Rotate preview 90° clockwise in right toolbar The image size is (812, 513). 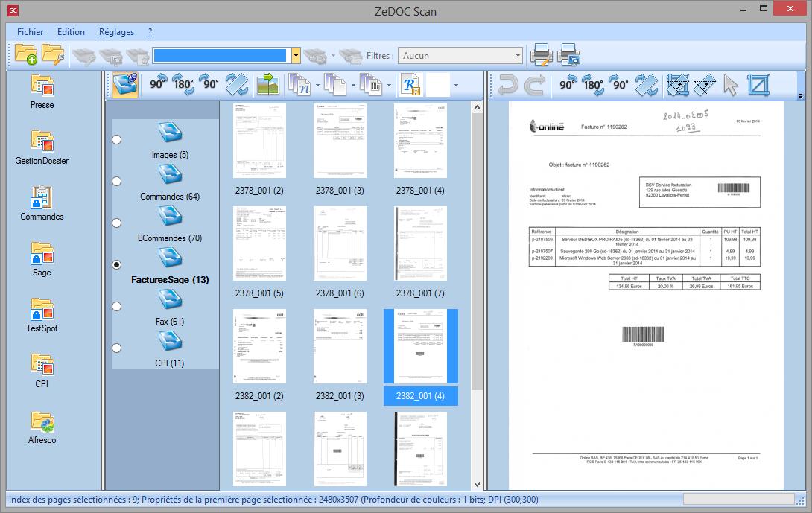point(618,83)
